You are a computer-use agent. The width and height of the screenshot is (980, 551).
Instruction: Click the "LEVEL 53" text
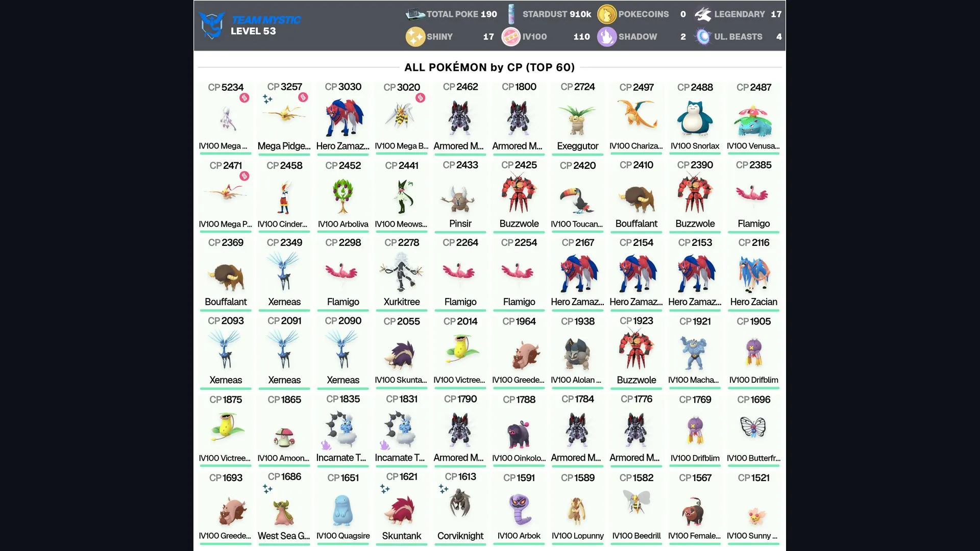(253, 31)
